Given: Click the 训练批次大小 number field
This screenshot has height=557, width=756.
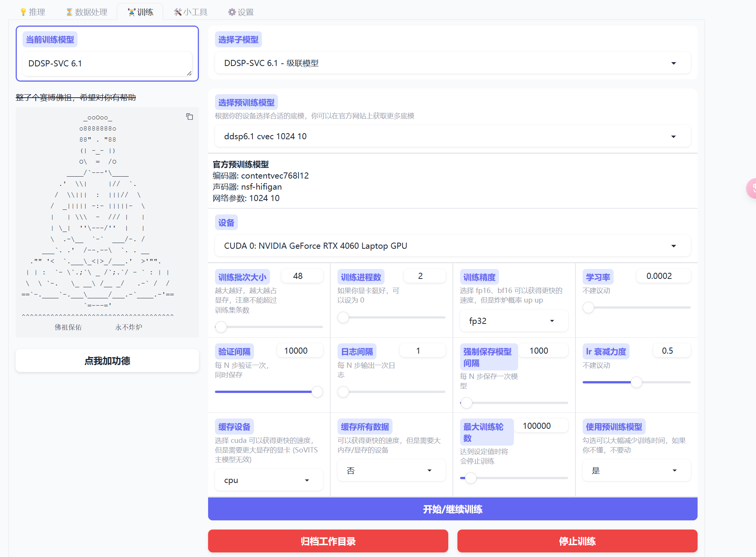Looking at the screenshot, I should (302, 276).
